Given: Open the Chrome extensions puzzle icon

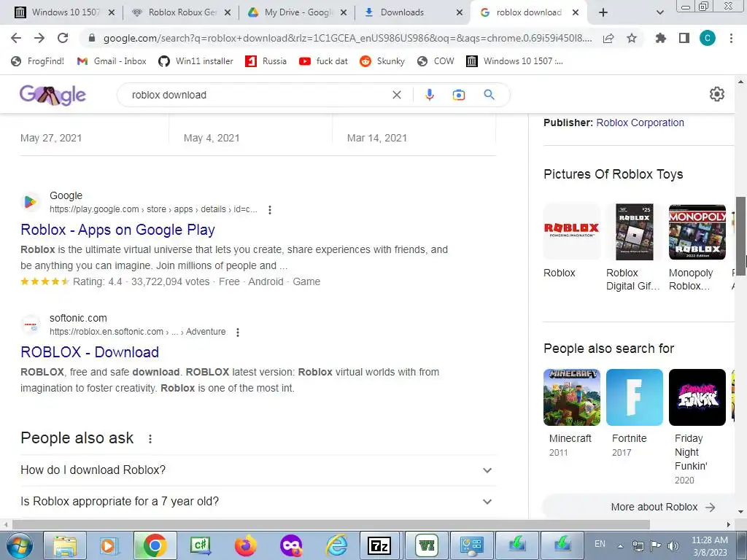Looking at the screenshot, I should coord(660,38).
